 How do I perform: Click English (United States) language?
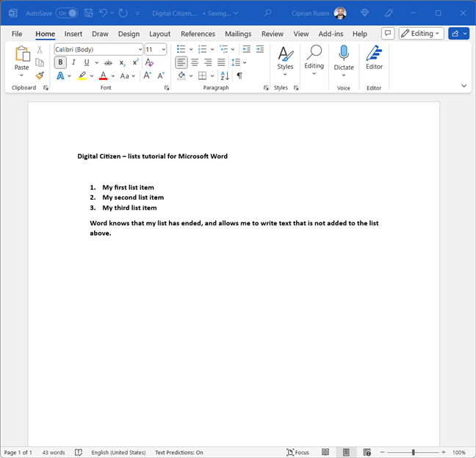(x=118, y=452)
